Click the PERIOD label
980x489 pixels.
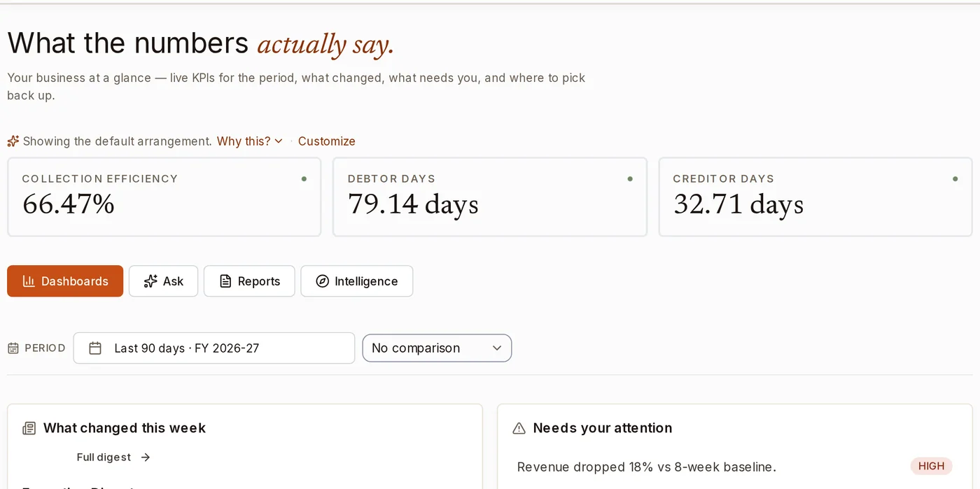tap(45, 348)
